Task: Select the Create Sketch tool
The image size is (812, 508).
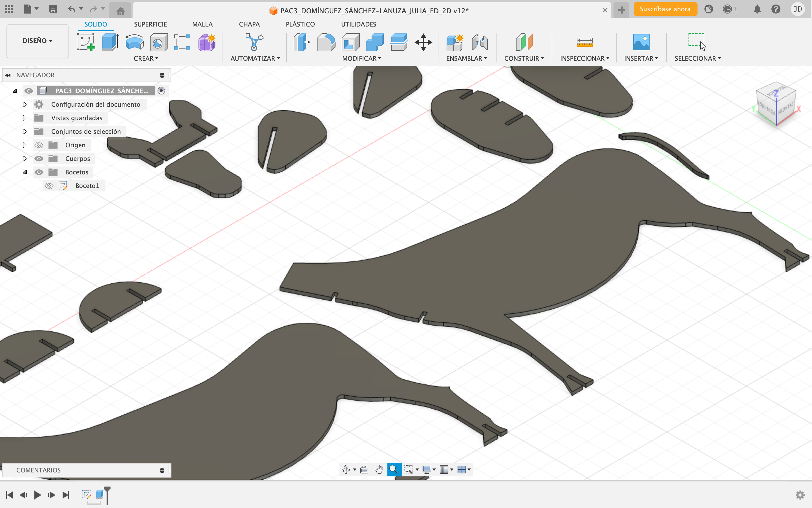Action: (x=86, y=42)
